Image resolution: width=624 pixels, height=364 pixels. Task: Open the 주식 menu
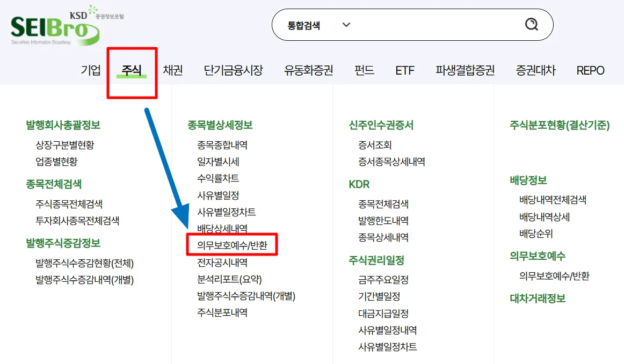130,70
